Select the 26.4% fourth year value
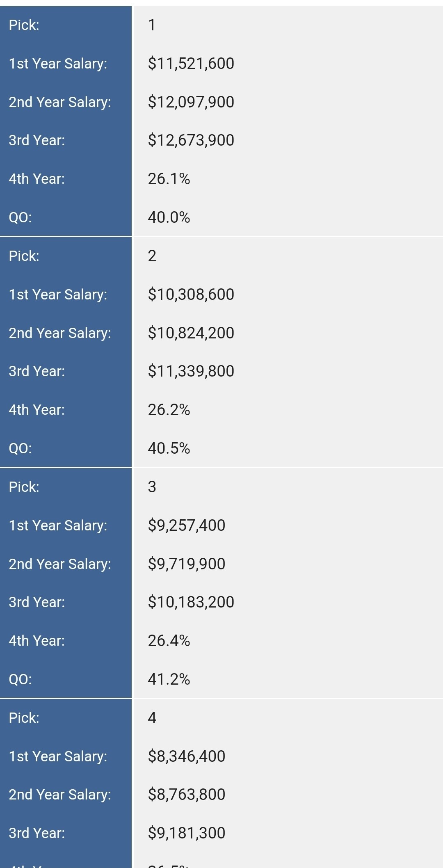Viewport: 443px width, 868px height. [x=169, y=641]
